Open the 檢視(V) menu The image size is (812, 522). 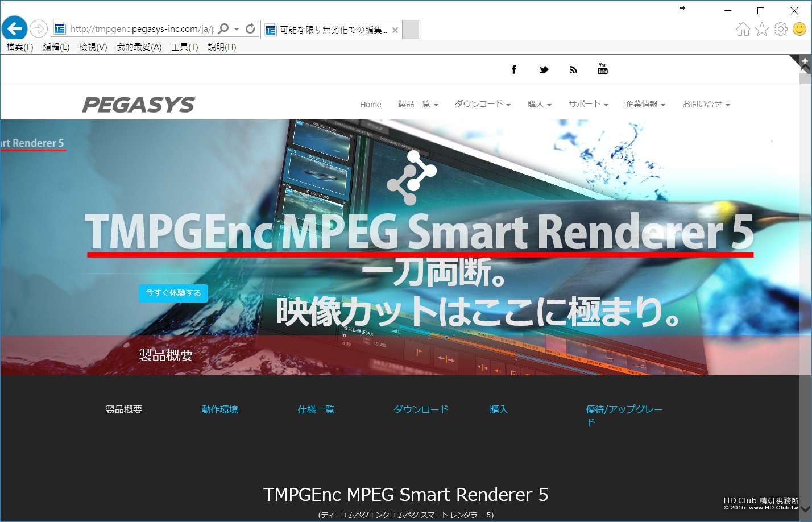93,47
